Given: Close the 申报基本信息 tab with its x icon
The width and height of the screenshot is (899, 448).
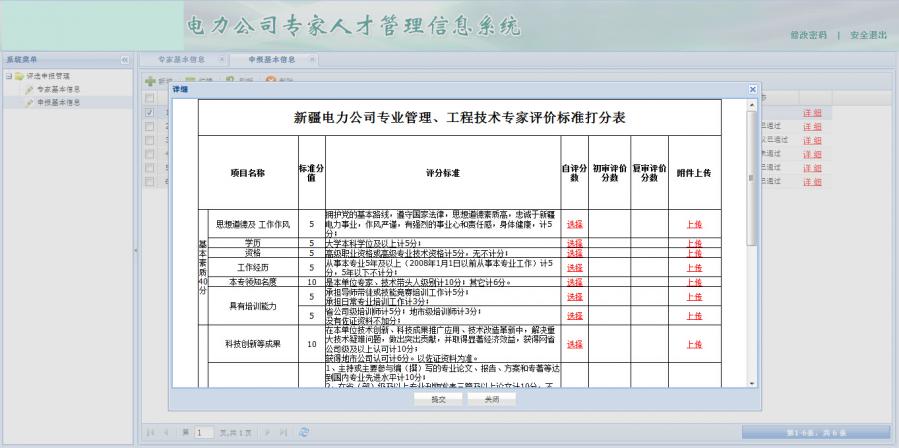Looking at the screenshot, I should (312, 60).
